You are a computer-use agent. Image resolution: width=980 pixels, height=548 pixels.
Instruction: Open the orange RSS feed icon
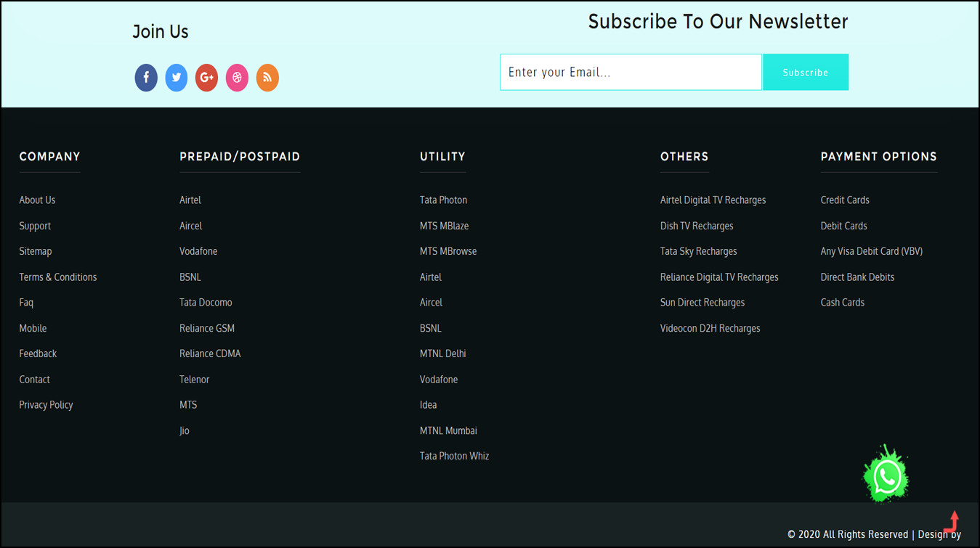[267, 78]
